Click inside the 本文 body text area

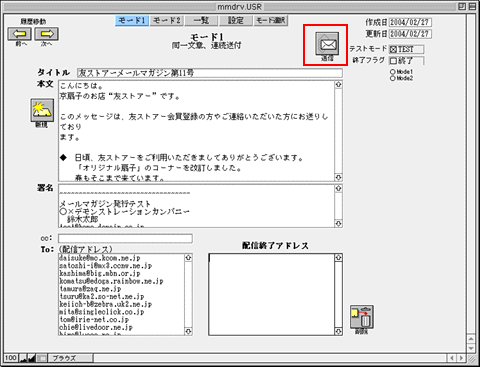[x=196, y=131]
